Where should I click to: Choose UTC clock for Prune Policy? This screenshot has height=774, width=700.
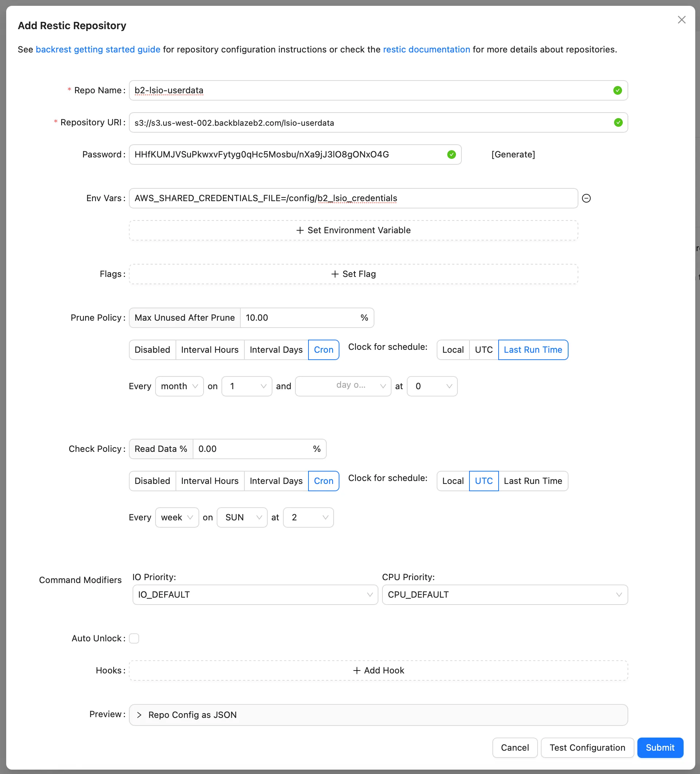(x=484, y=350)
